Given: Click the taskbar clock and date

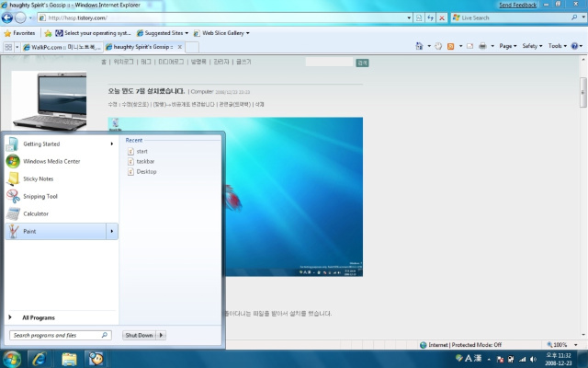Looking at the screenshot, I should (x=559, y=360).
